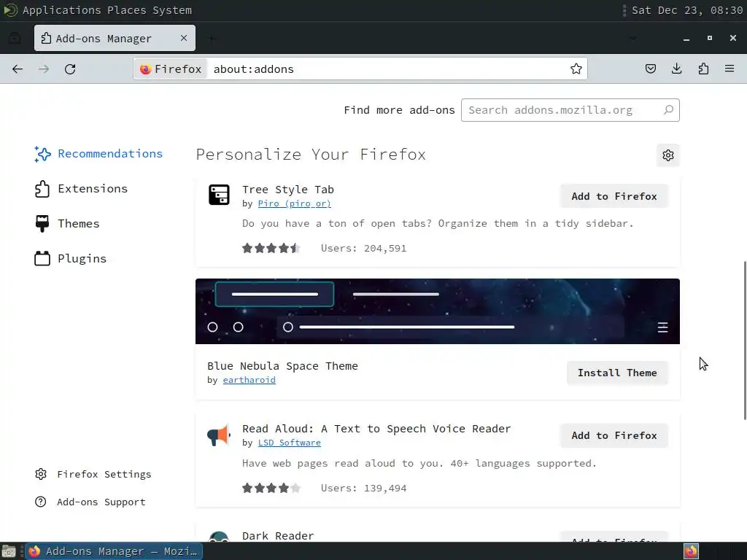
Task: Install the Blue Nebula Space Theme
Action: pos(617,373)
